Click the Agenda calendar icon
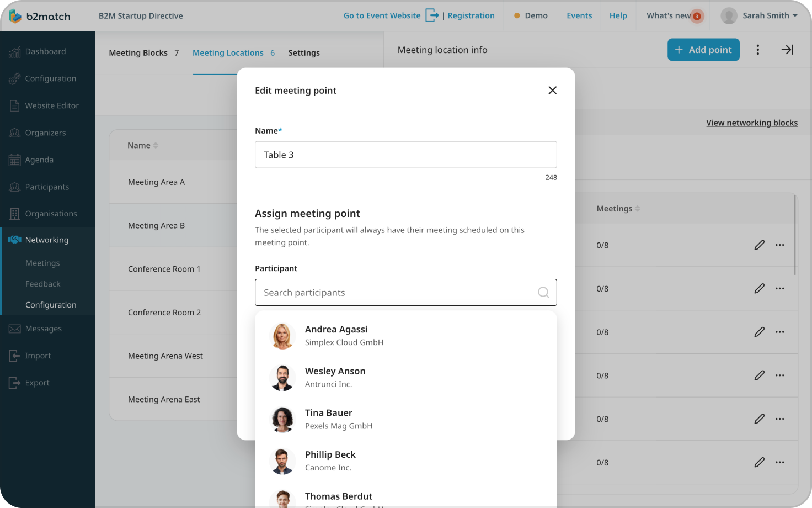The height and width of the screenshot is (508, 812). coord(15,160)
